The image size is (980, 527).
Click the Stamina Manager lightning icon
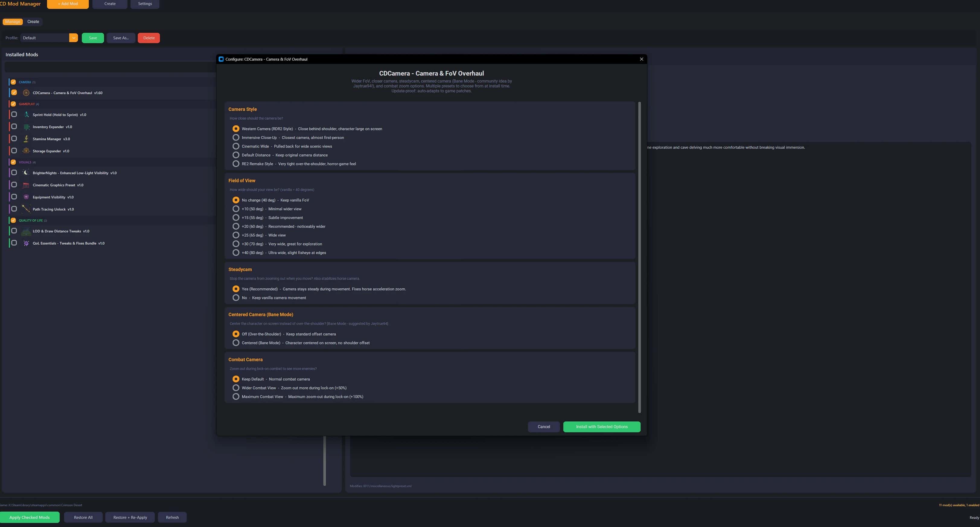[26, 139]
